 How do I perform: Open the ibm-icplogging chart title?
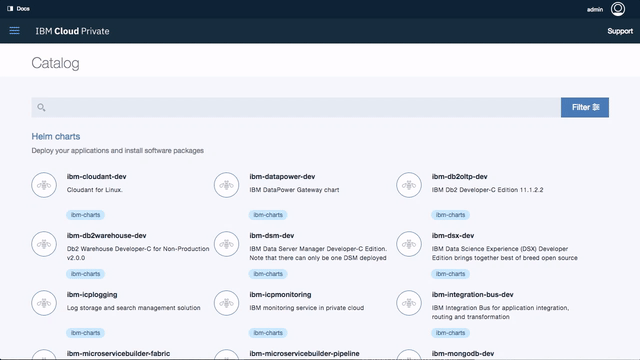pyautogui.click(x=92, y=295)
